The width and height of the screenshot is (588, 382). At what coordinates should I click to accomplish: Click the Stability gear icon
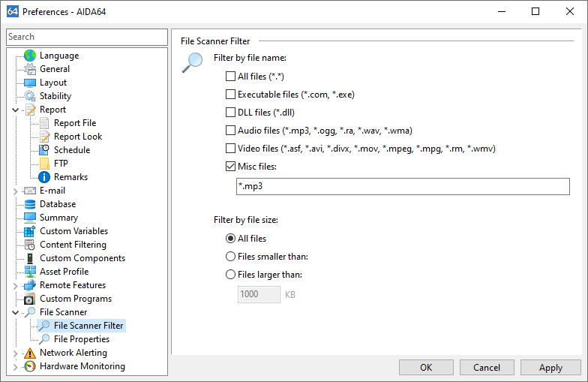30,96
